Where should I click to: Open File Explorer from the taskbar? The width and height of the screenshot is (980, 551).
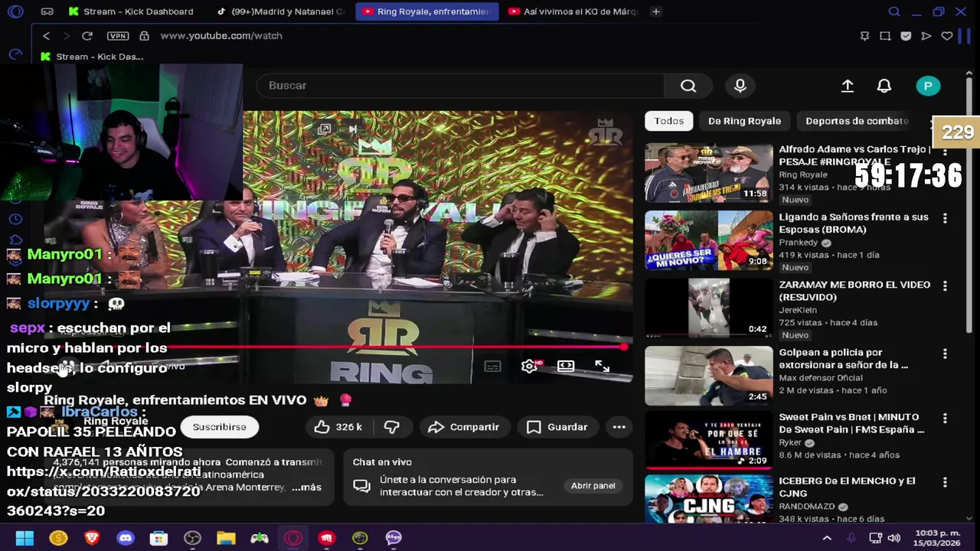[x=226, y=538]
